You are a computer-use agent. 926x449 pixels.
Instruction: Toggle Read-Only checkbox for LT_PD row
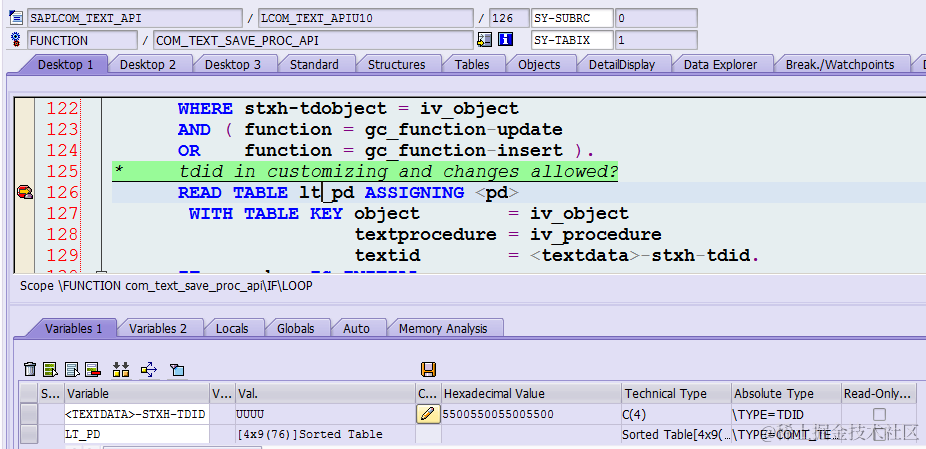pos(879,434)
